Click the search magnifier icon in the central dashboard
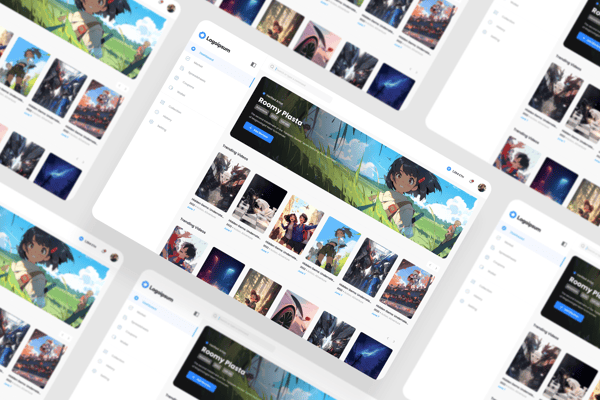 [x=272, y=67]
